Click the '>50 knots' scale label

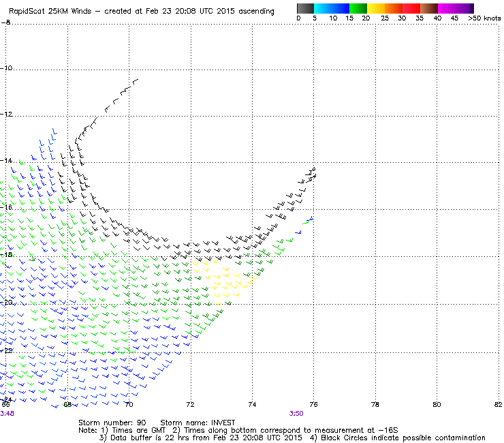coord(484,18)
